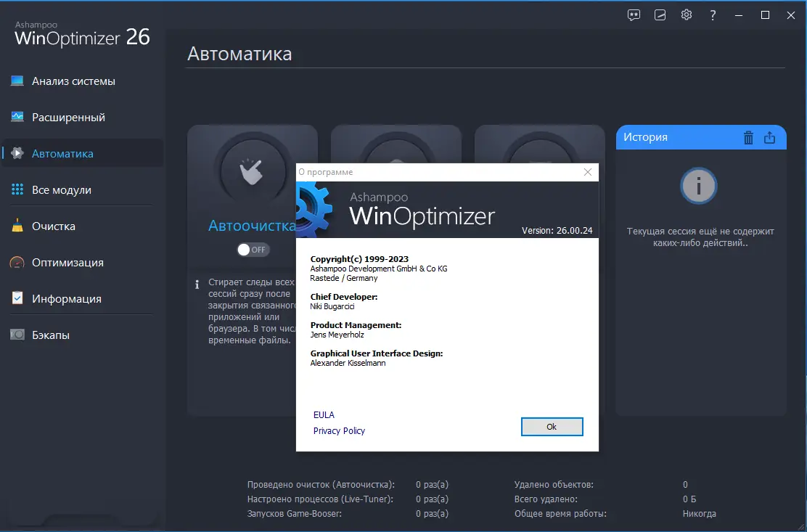Click the info icon in История panel
The height and width of the screenshot is (532, 807).
[698, 186]
